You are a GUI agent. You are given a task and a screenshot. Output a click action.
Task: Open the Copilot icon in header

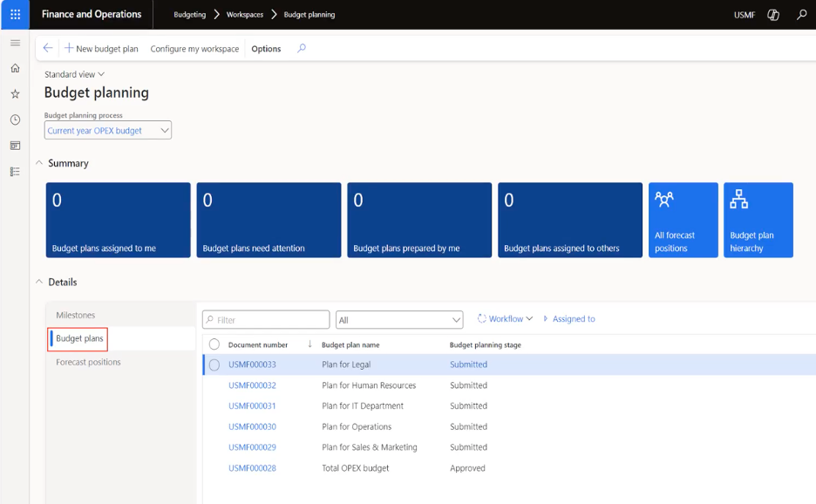click(x=773, y=15)
